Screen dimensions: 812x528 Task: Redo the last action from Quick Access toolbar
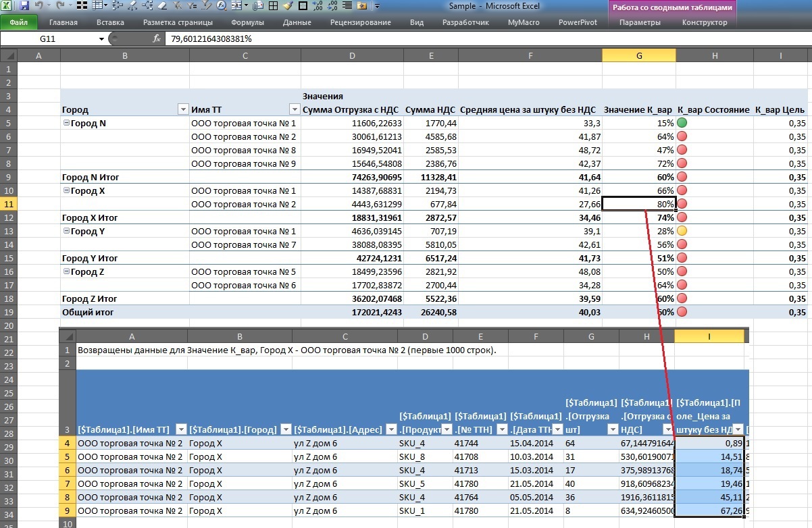point(60,6)
